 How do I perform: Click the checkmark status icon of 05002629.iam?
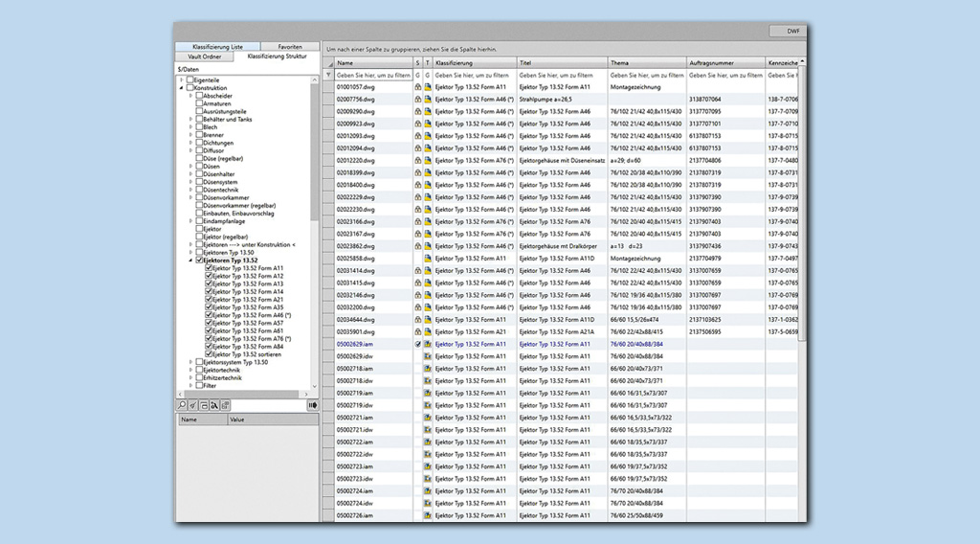pyautogui.click(x=417, y=344)
